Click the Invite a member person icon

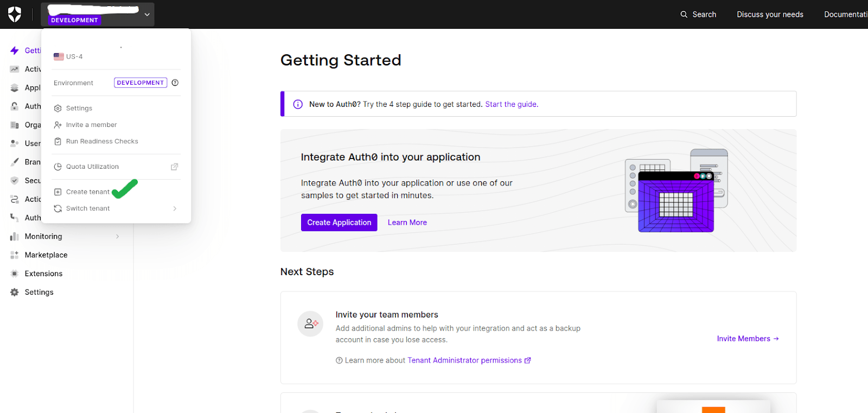tap(58, 125)
